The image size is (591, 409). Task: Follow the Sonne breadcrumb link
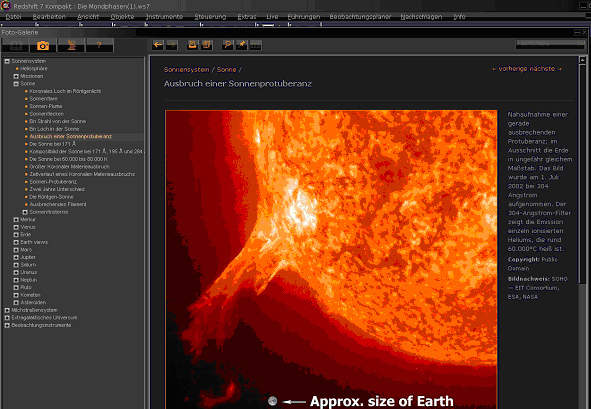(227, 70)
